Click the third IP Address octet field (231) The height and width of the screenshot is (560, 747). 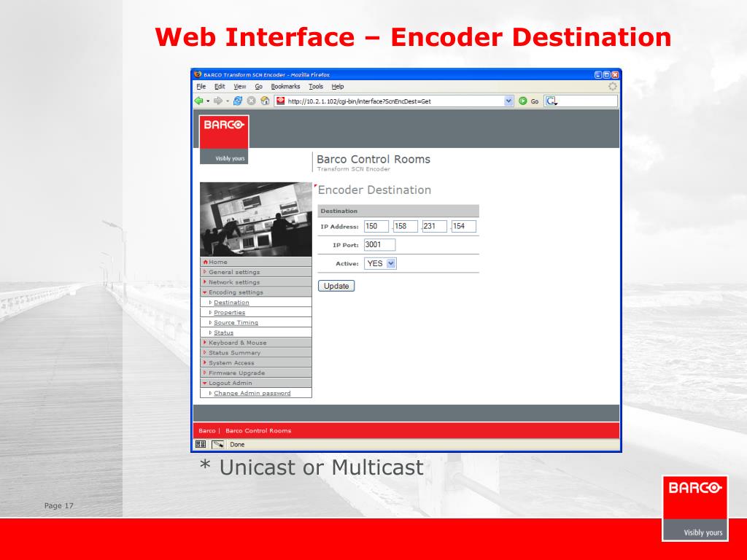[435, 226]
